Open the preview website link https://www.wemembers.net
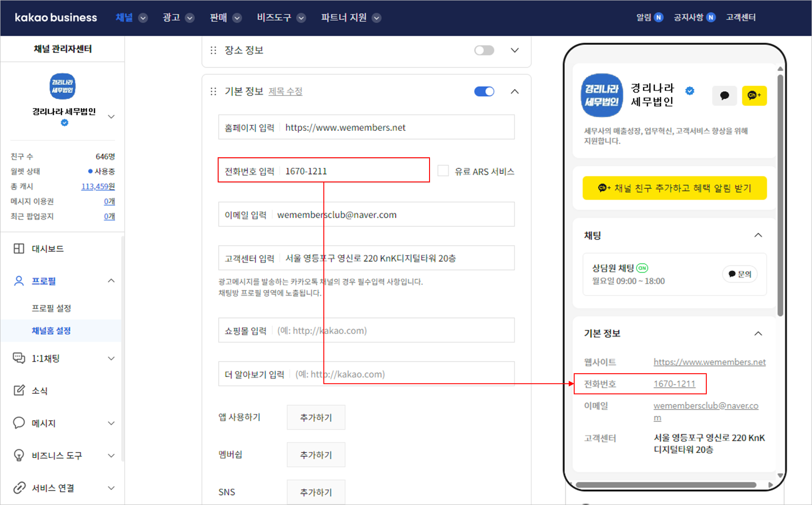The image size is (812, 505). point(709,362)
